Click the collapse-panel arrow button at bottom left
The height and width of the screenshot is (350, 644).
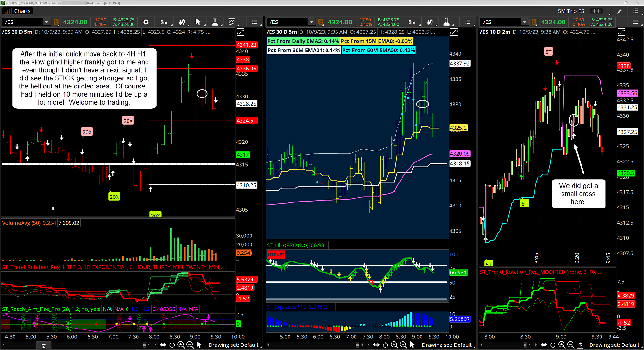[43, 346]
